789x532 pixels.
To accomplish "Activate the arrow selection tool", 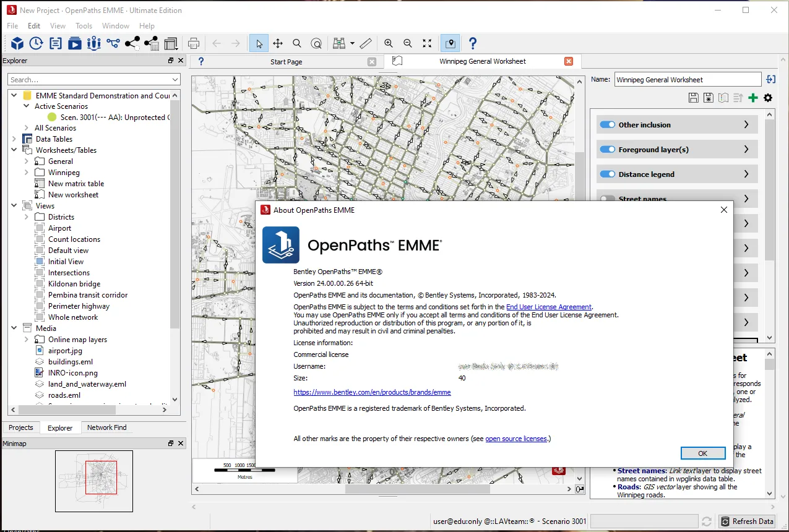I will tap(259, 43).
